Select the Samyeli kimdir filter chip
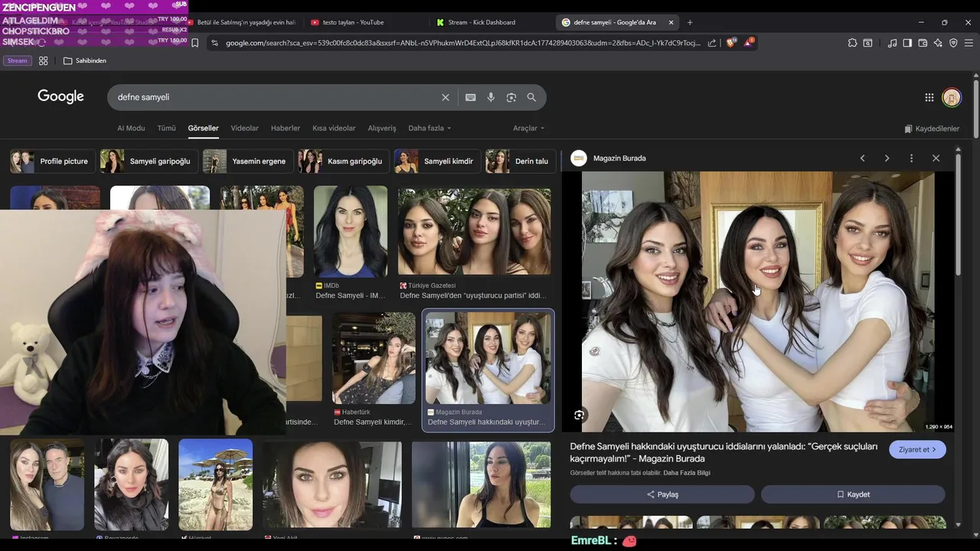980x551 pixels. tap(437, 161)
